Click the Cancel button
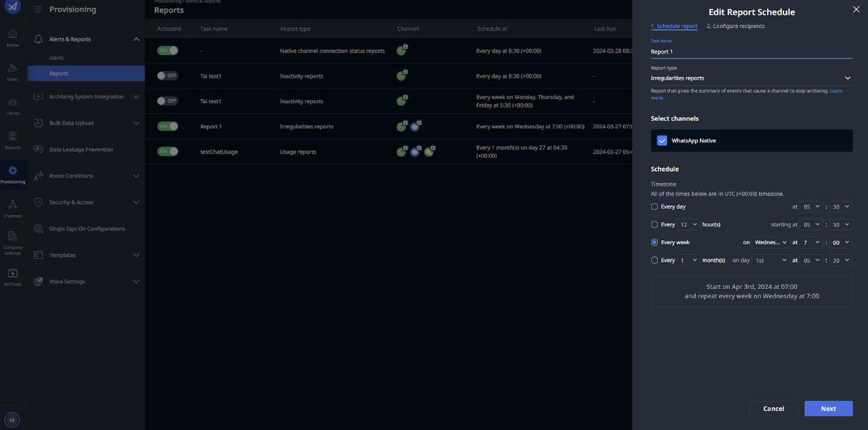The height and width of the screenshot is (430, 868). (x=773, y=408)
